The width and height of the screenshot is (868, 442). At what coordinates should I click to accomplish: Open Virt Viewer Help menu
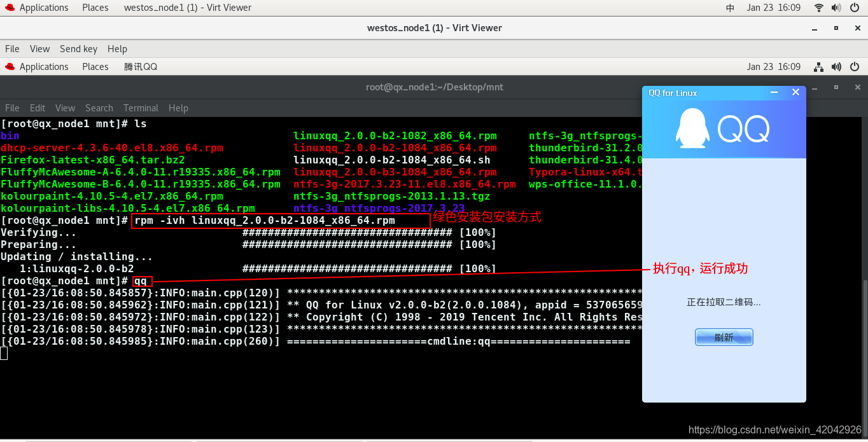[x=117, y=49]
